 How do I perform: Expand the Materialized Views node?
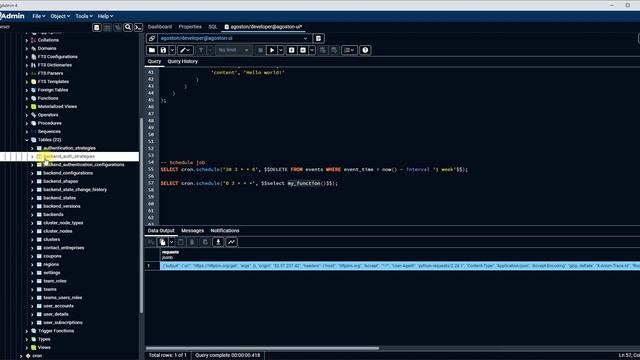27,107
